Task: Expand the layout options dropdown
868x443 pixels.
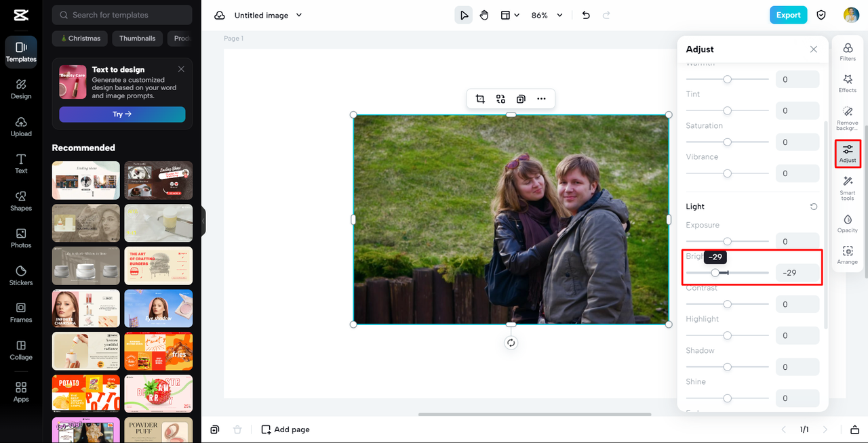Action: click(x=509, y=14)
